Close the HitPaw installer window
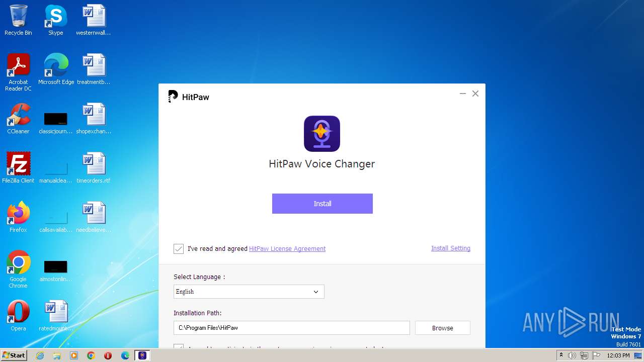 475,94
